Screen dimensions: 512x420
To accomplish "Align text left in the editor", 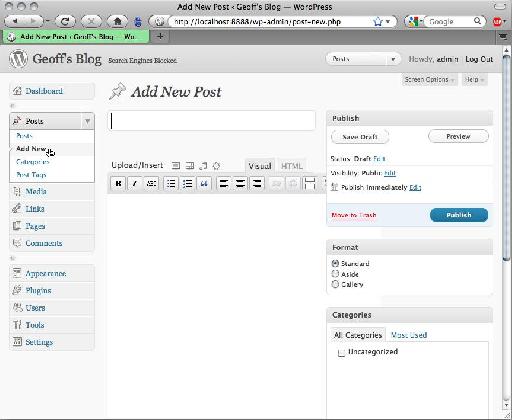I will pos(224,183).
